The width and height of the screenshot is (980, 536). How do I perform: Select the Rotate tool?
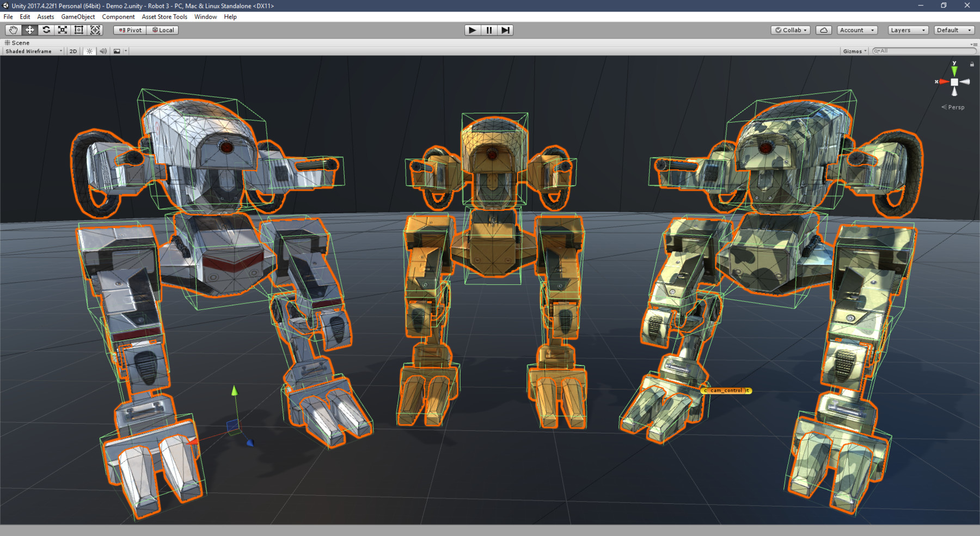click(x=46, y=30)
